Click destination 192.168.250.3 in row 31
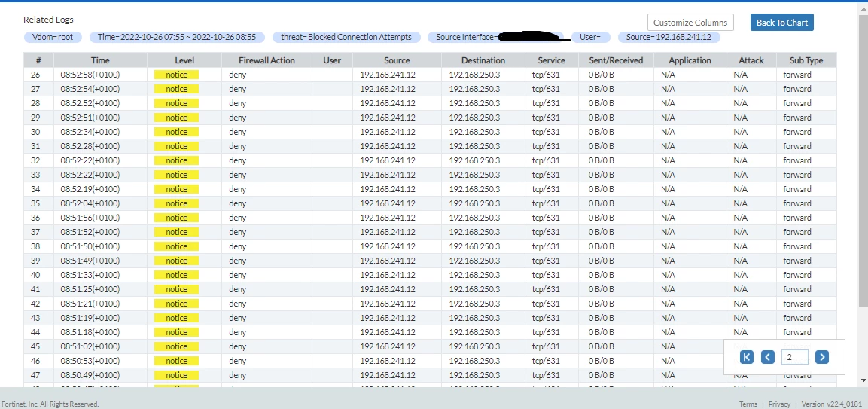Image resolution: width=868 pixels, height=409 pixels. point(474,146)
